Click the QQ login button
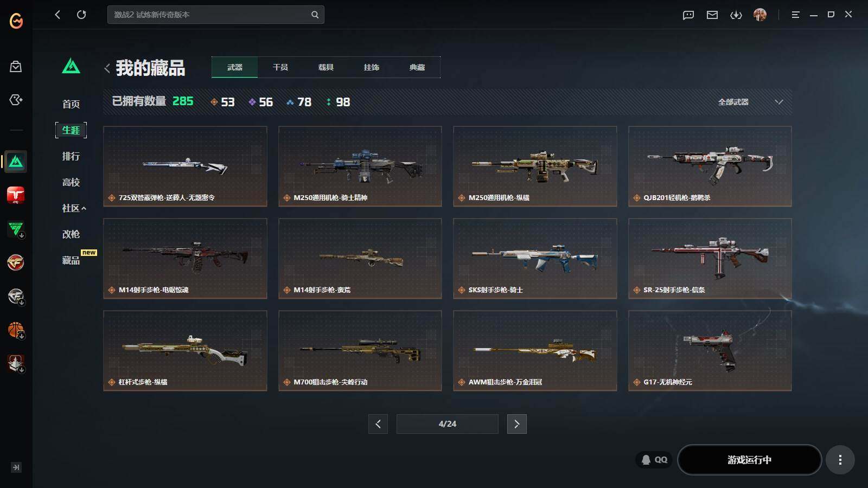 click(x=654, y=460)
